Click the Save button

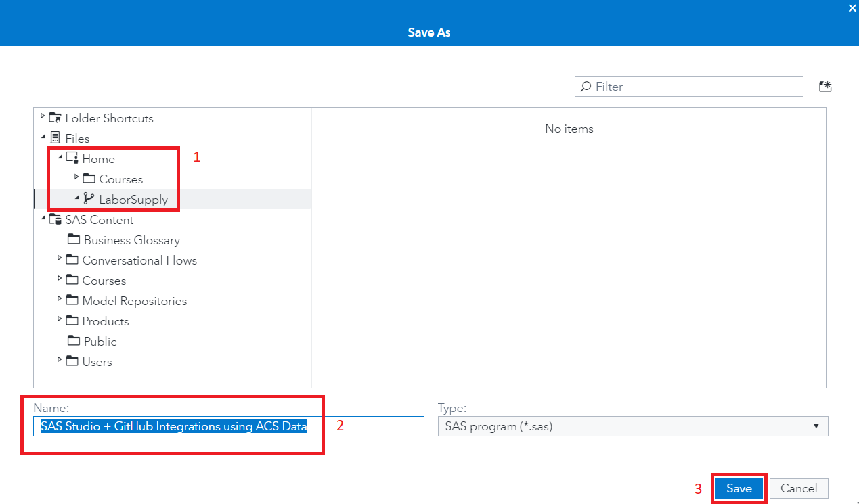tap(739, 488)
